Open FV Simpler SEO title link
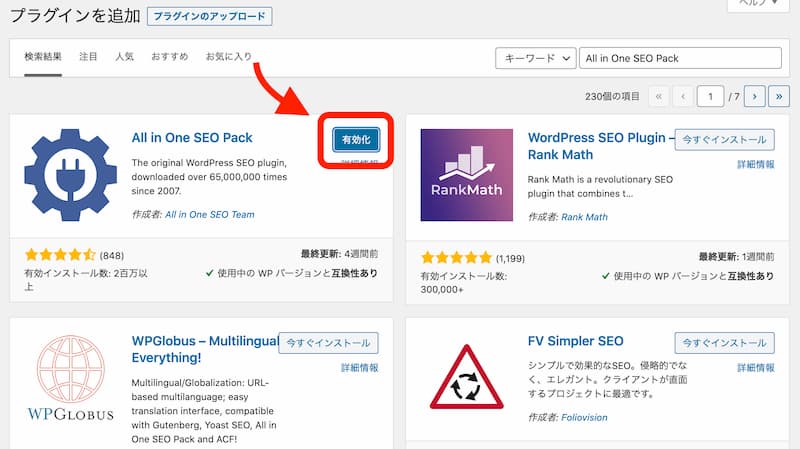The height and width of the screenshot is (449, 800). 576,341
